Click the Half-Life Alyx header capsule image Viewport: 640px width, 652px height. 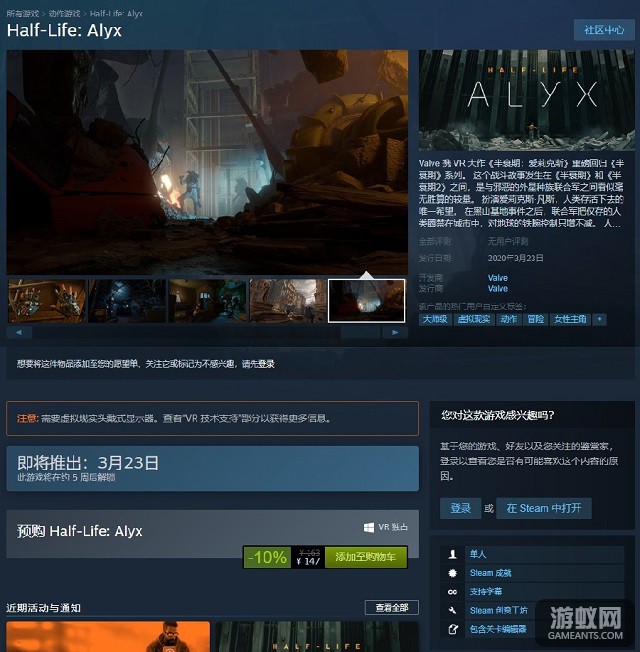[x=526, y=100]
